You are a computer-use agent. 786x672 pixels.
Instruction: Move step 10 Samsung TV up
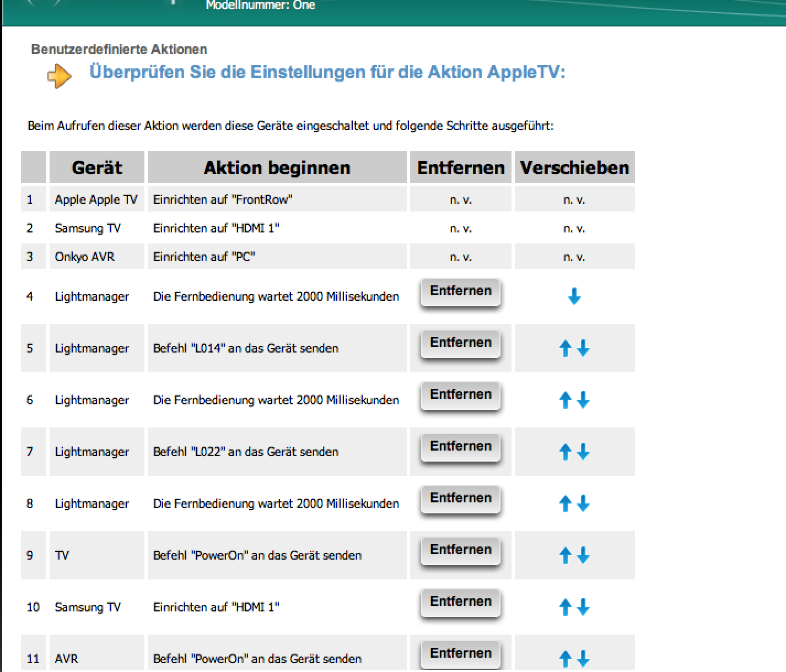pyautogui.click(x=565, y=607)
